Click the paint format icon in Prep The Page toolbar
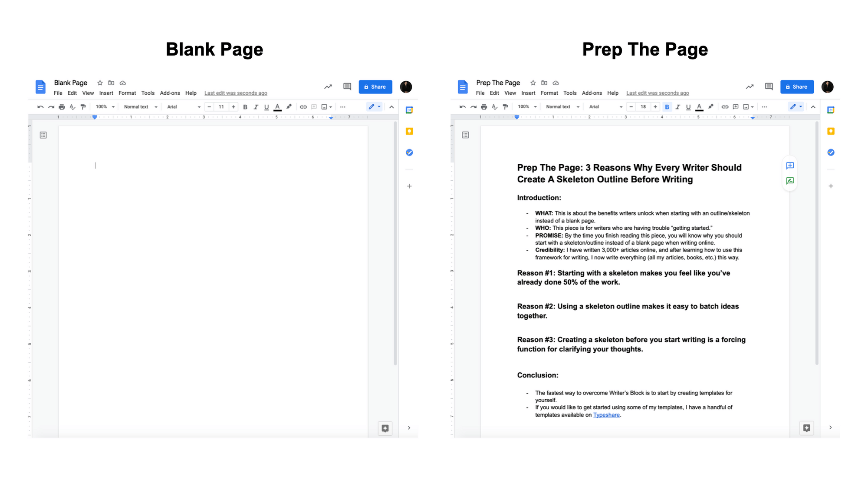 505,107
